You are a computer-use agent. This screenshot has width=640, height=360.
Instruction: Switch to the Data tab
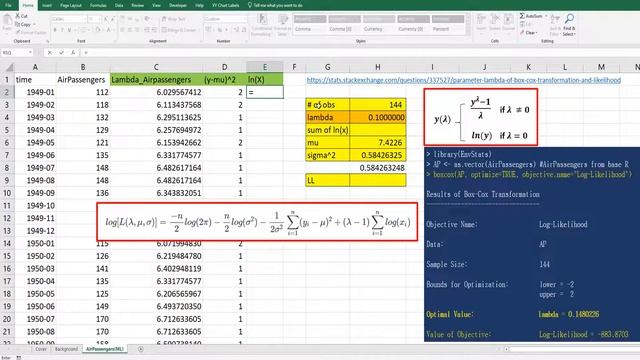point(119,5)
